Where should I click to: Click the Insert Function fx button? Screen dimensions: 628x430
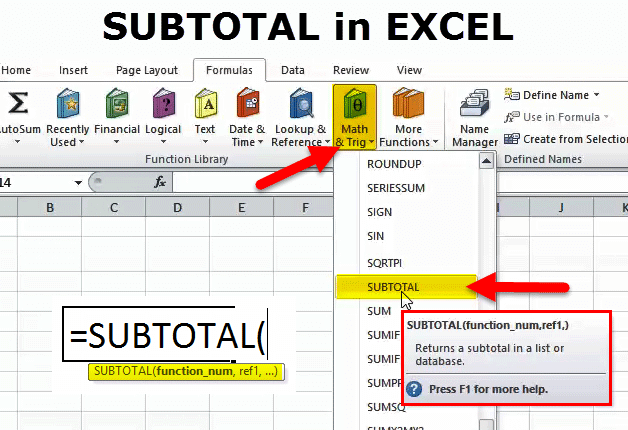coord(160,182)
